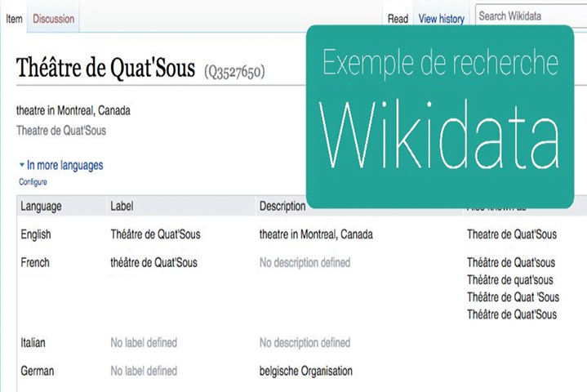This screenshot has height=392, width=587.
Task: Click French alias Théâtre de Quat'sous
Action: coord(511,262)
